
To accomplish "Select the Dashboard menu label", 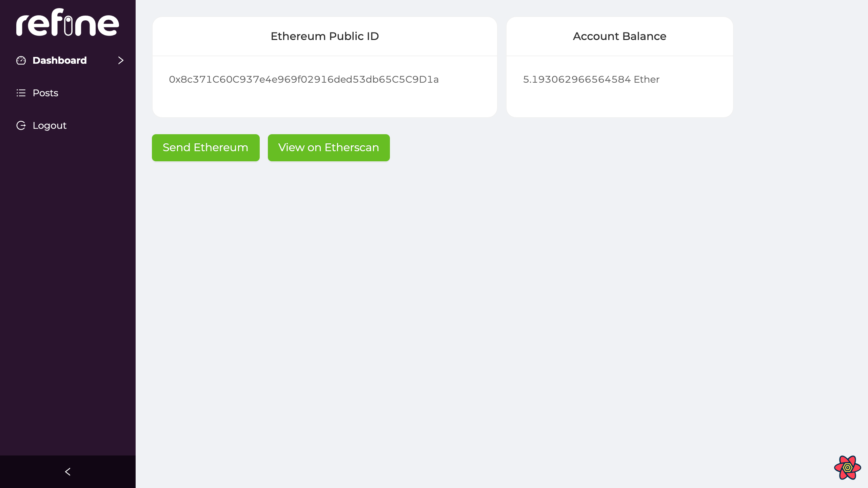I will pyautogui.click(x=60, y=60).
